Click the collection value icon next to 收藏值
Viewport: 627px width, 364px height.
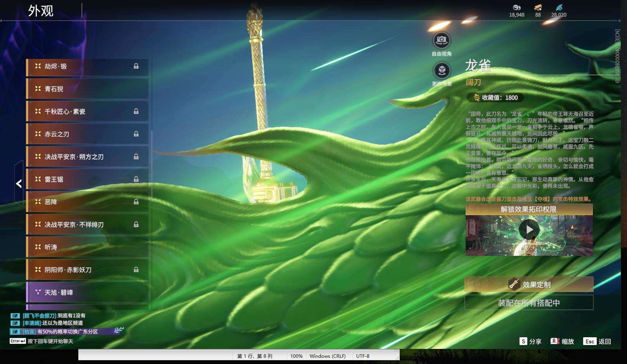click(476, 98)
